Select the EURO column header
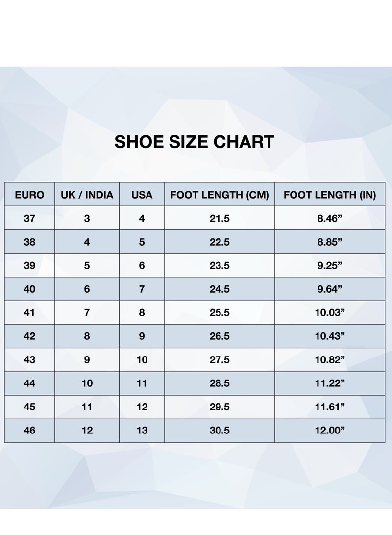 30,195
